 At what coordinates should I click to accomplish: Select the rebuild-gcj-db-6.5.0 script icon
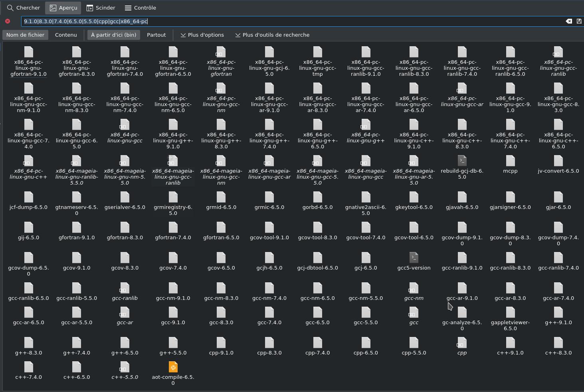pos(462,161)
